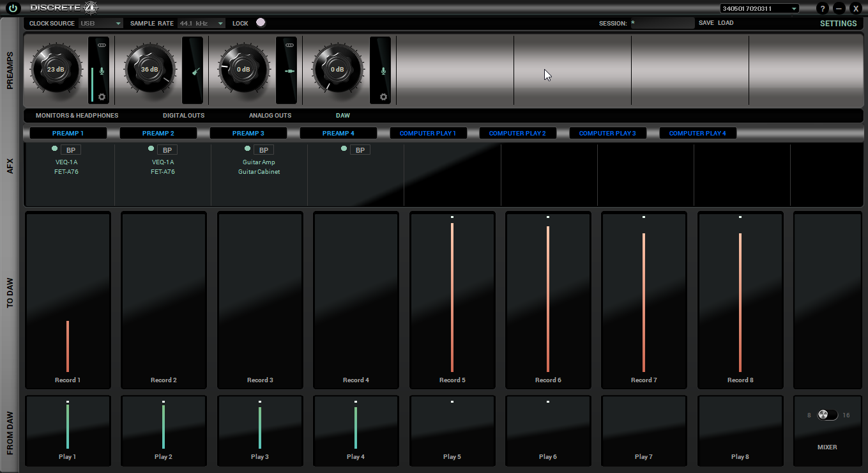
Task: Click the Record 1 level meter
Action: tap(67, 346)
